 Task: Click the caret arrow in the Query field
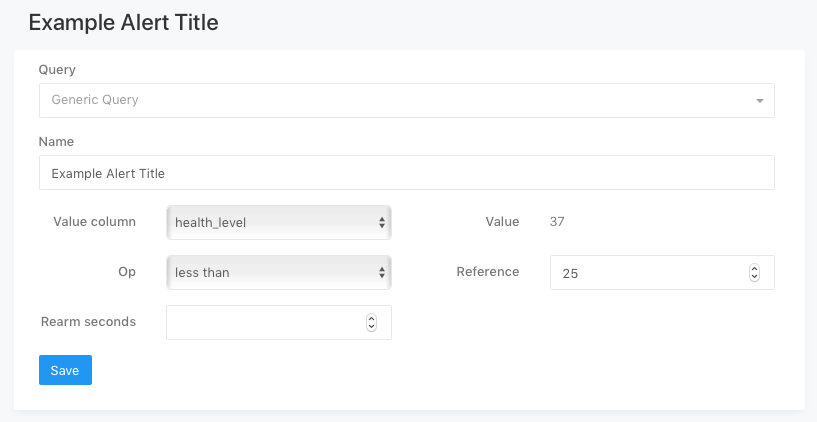point(759,101)
